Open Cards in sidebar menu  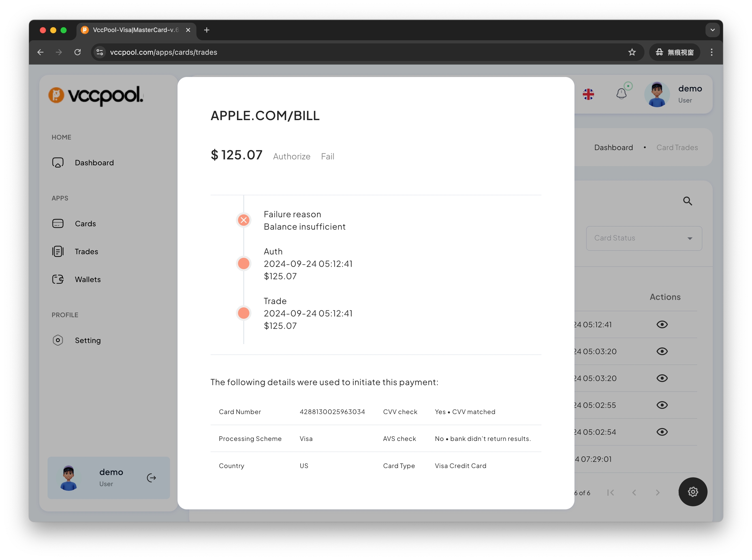[x=85, y=224]
